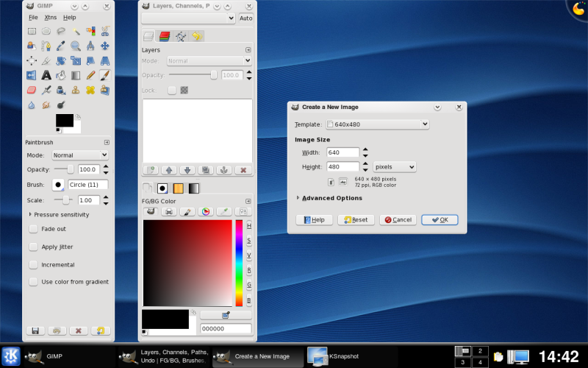Select the Clone stamp tool

tap(76, 90)
